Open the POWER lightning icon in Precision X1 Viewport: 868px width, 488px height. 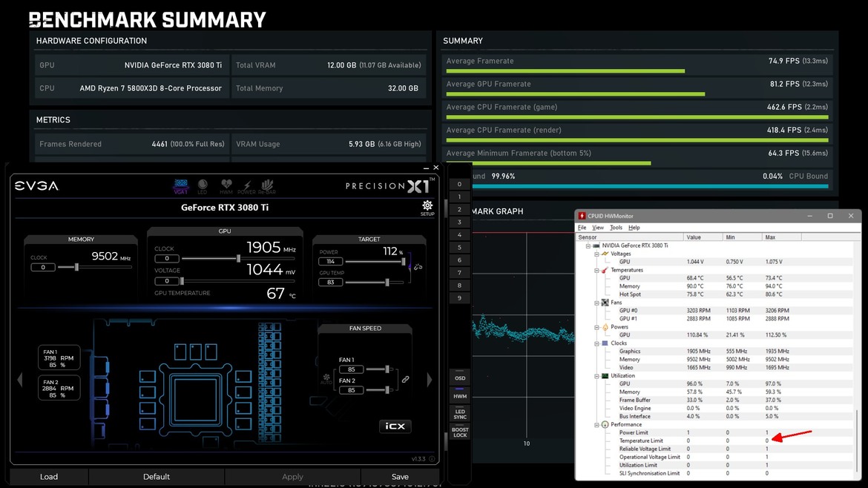click(x=247, y=187)
